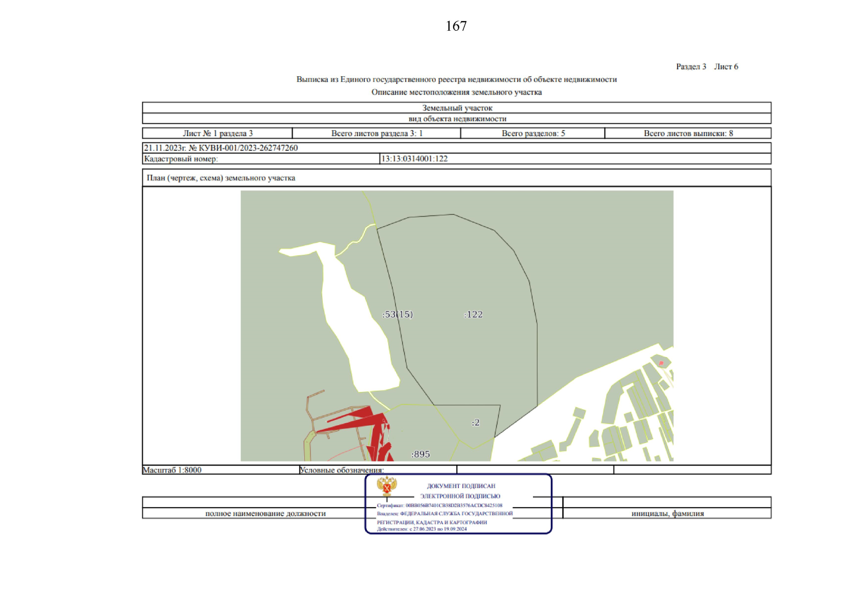Viewport: 868px width, 614px height.
Task: Click the small pink marker on the map
Action: point(661,363)
